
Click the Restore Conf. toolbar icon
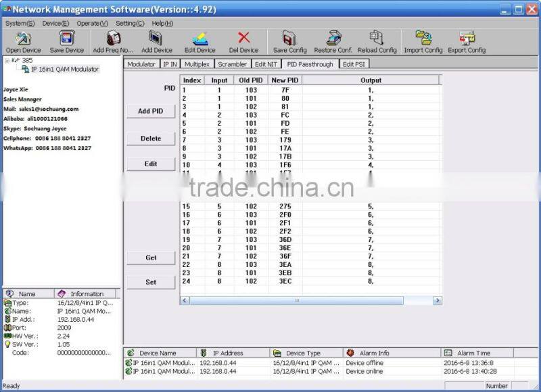(x=333, y=39)
